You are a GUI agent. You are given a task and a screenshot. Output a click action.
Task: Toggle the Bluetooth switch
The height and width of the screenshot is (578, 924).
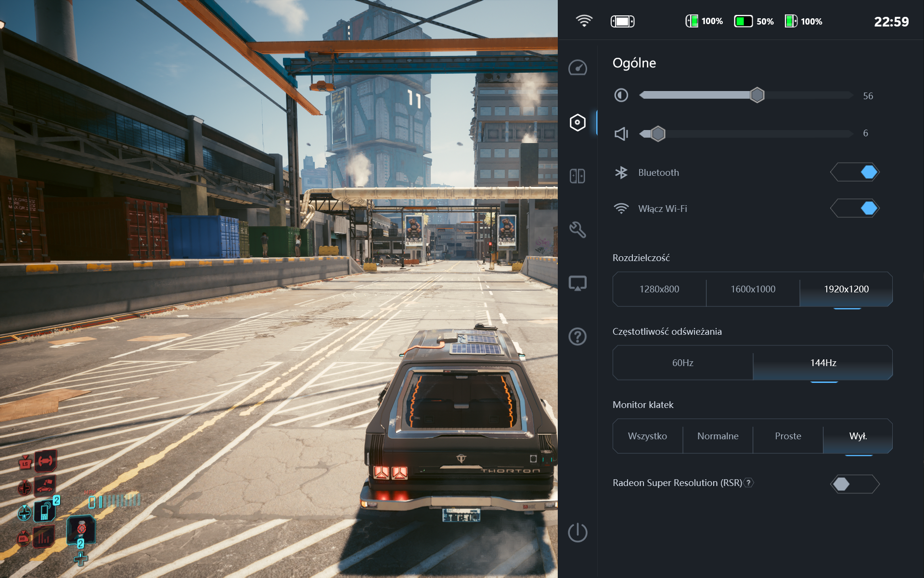pyautogui.click(x=855, y=172)
